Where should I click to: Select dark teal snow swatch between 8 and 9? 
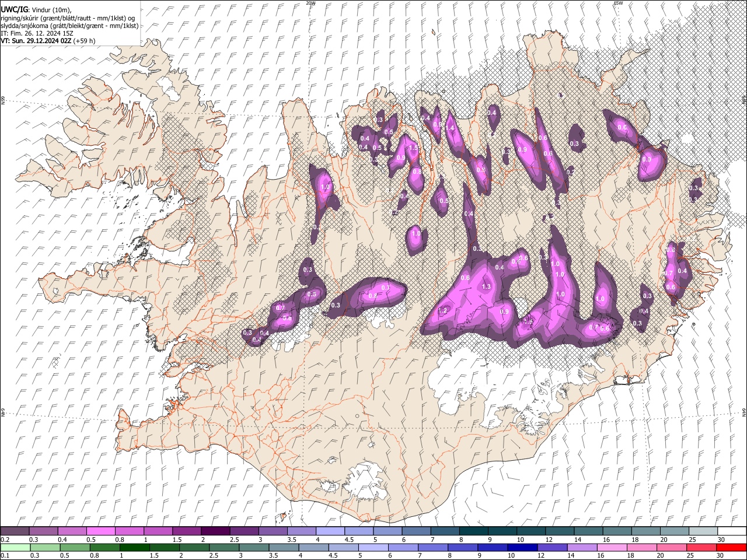coord(473,531)
